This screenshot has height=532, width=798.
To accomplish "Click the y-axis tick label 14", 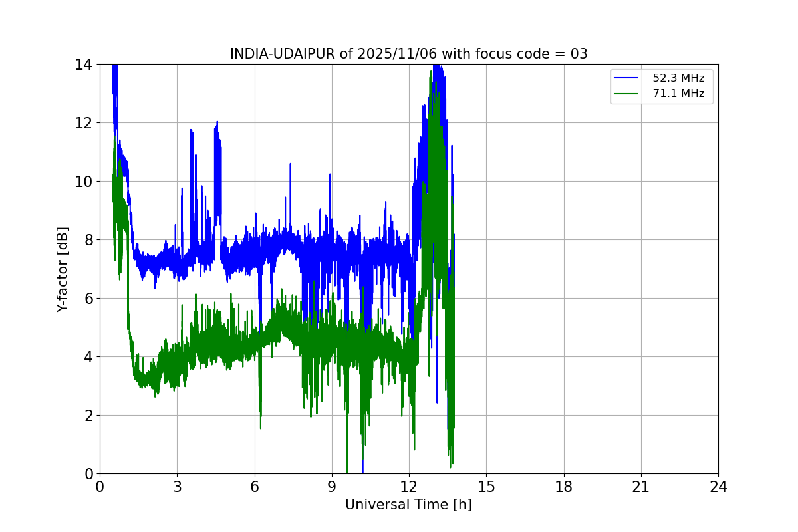I will pyautogui.click(x=84, y=65).
